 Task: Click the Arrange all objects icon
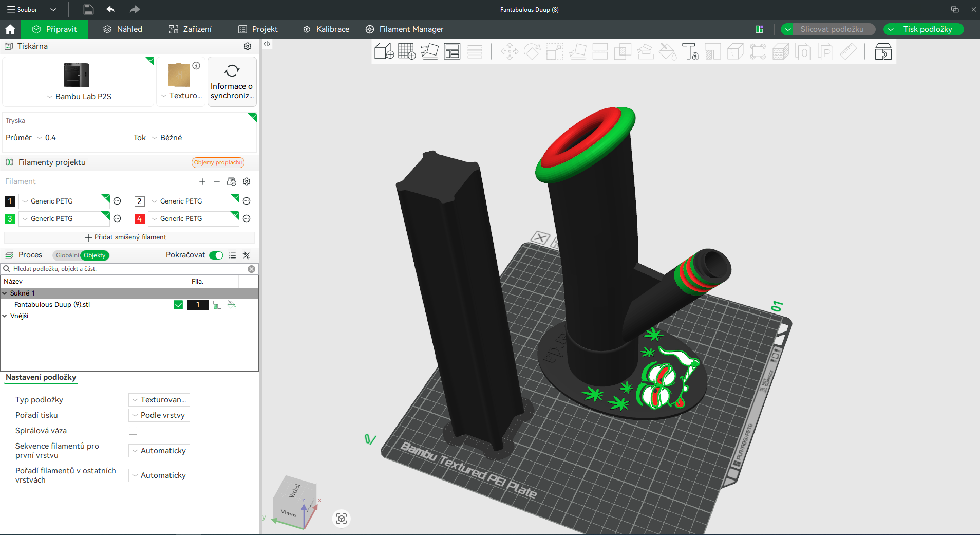coord(452,51)
